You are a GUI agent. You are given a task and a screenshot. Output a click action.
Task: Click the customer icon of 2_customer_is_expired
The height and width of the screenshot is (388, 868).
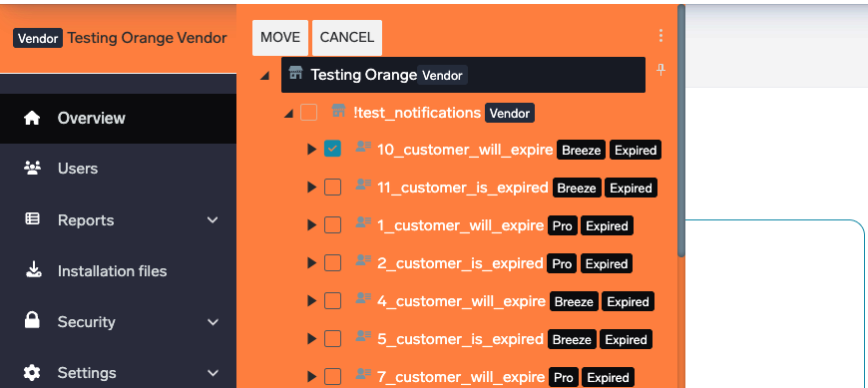coord(363,260)
